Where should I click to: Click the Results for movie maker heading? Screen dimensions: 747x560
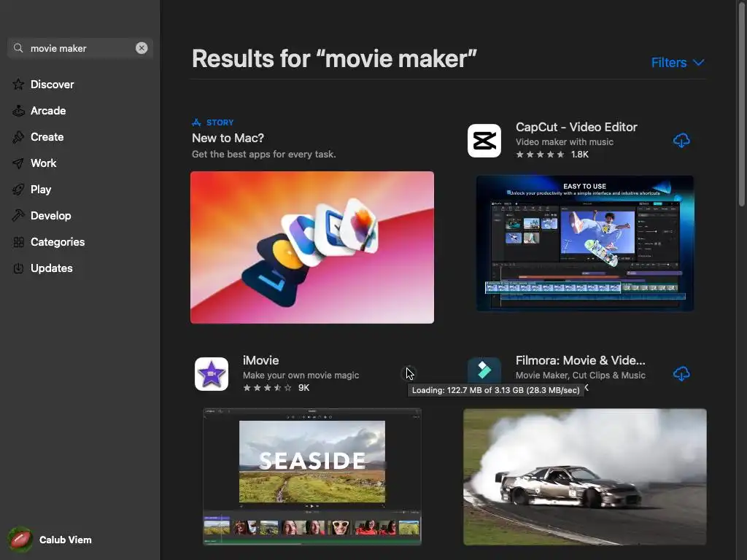click(x=334, y=59)
